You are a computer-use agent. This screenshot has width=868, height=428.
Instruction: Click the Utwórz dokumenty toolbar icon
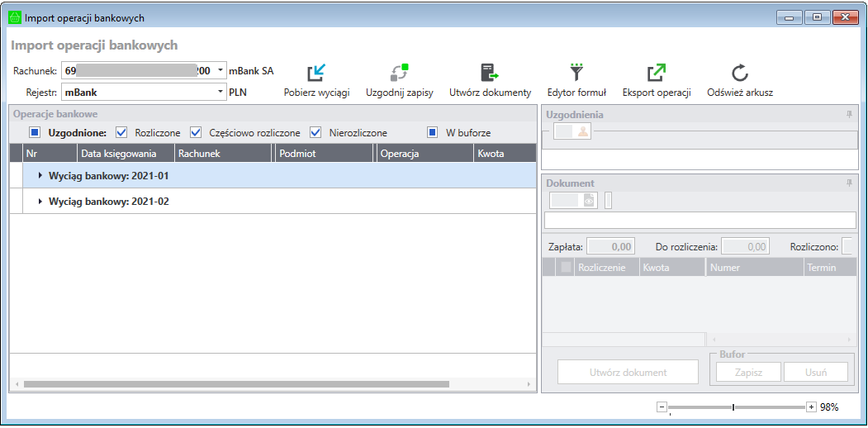[490, 74]
